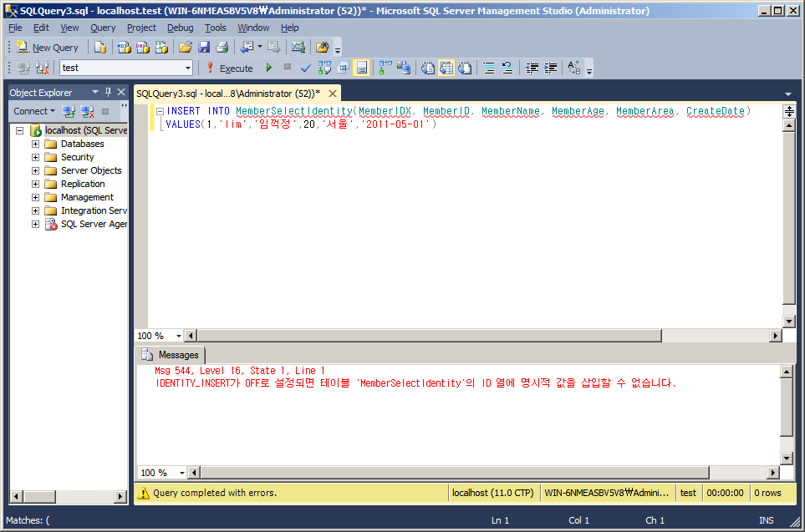Screen dimensions: 805x532
Task: Switch to Results to Text
Action: [x=428, y=68]
